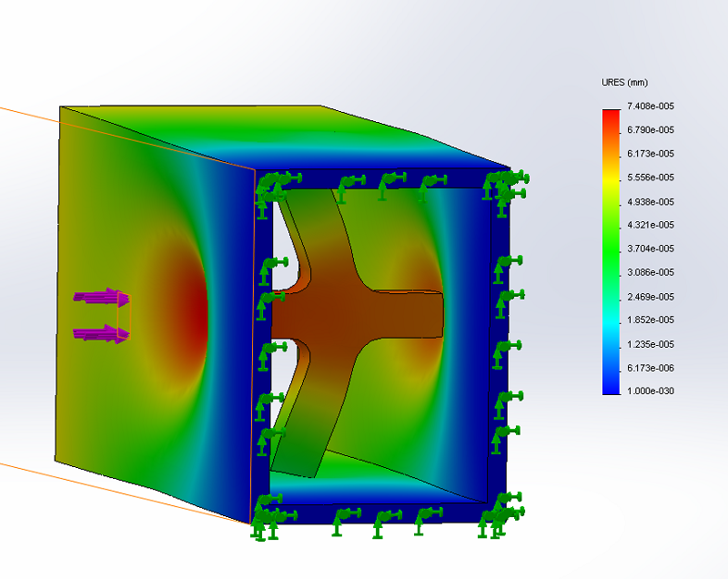728x579 pixels.
Task: Pick the legend value 4.321e-005
Action: pos(650,225)
